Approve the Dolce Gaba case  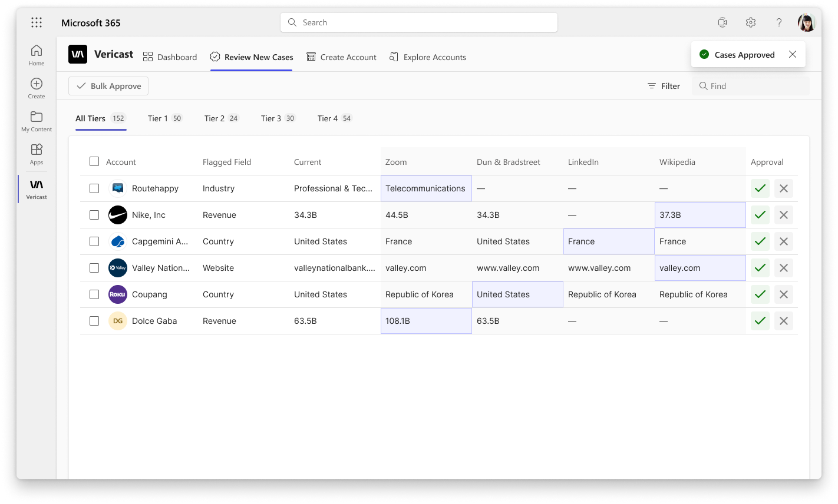[x=760, y=321]
